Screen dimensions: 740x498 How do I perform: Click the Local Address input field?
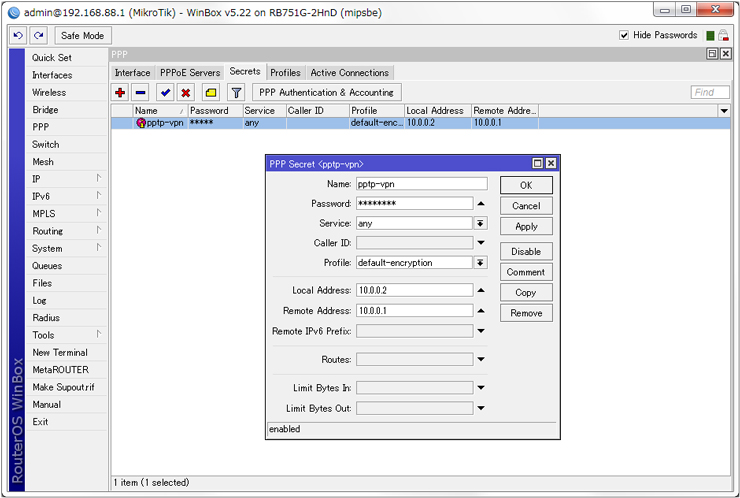pyautogui.click(x=413, y=290)
